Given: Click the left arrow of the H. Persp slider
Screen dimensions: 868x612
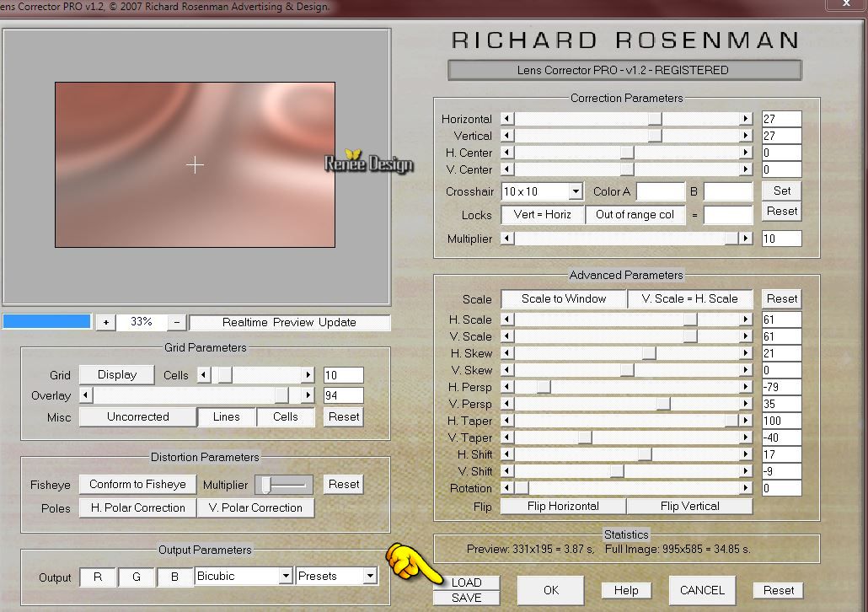Looking at the screenshot, I should click(x=507, y=387).
